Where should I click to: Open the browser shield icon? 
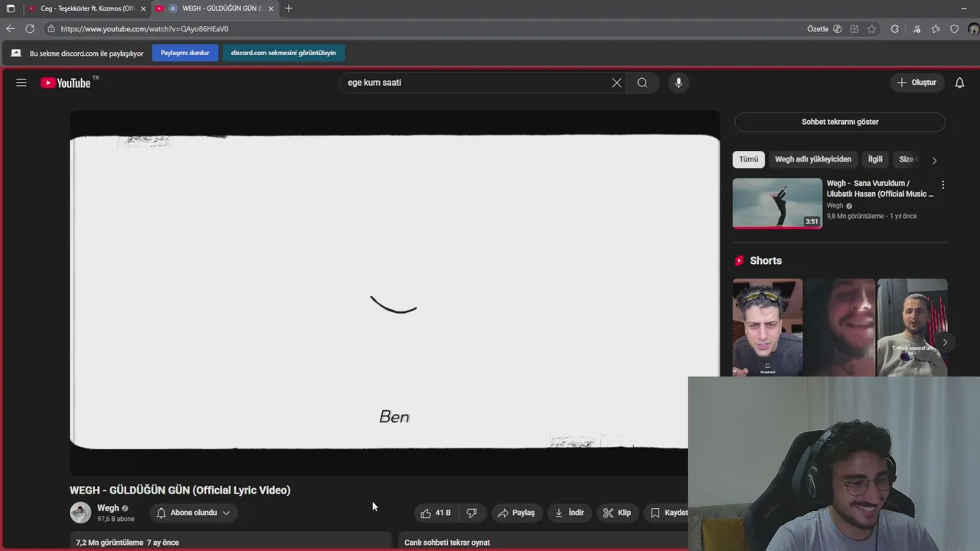(954, 29)
